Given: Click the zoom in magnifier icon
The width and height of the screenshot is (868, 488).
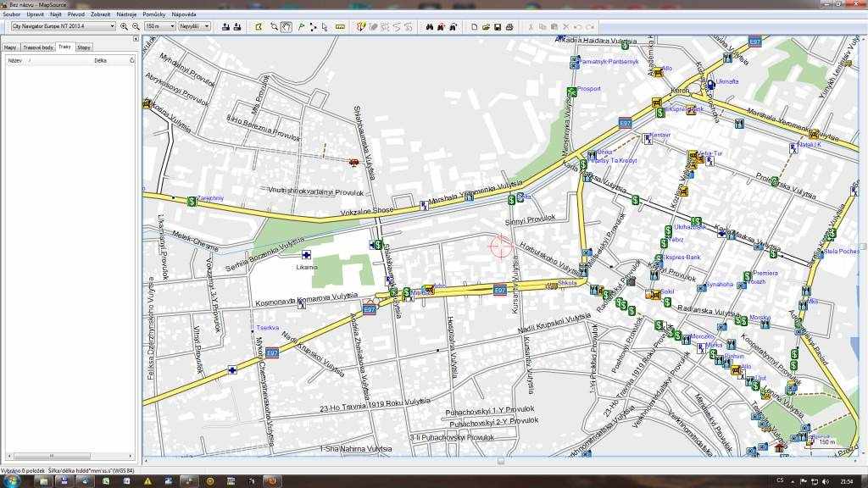Looking at the screenshot, I should coord(124,26).
